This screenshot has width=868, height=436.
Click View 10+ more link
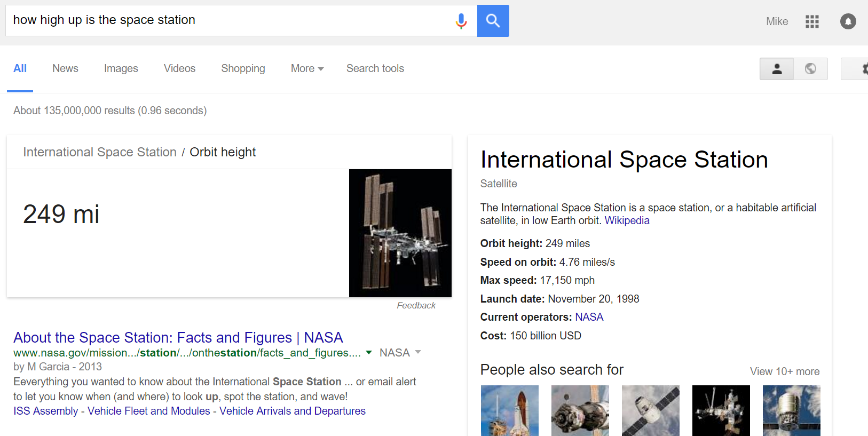[x=784, y=371]
